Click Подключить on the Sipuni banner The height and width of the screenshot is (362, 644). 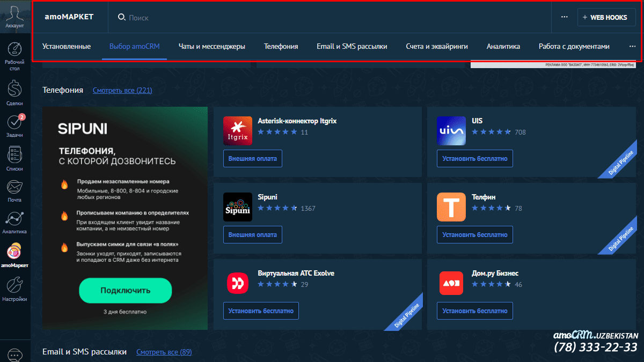click(x=126, y=291)
